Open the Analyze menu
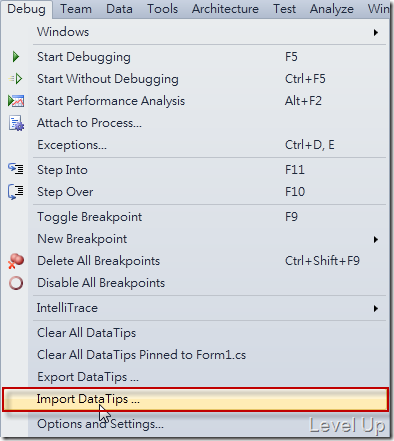 332,9
